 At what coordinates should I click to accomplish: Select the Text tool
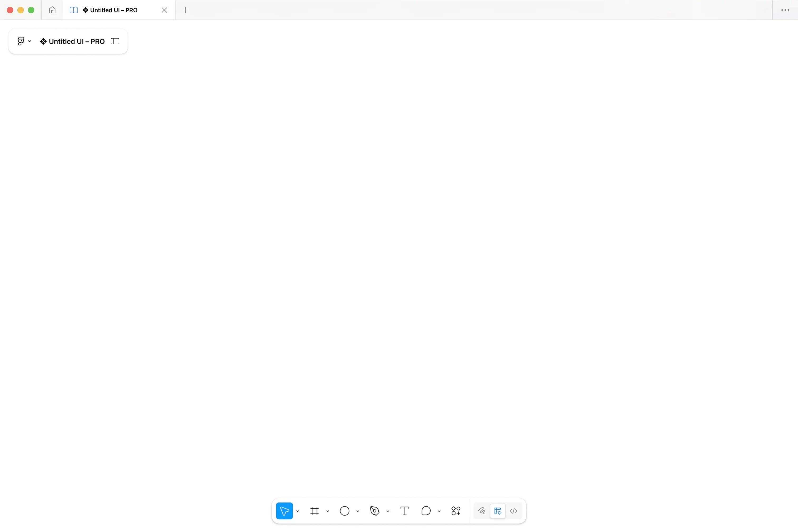(405, 511)
